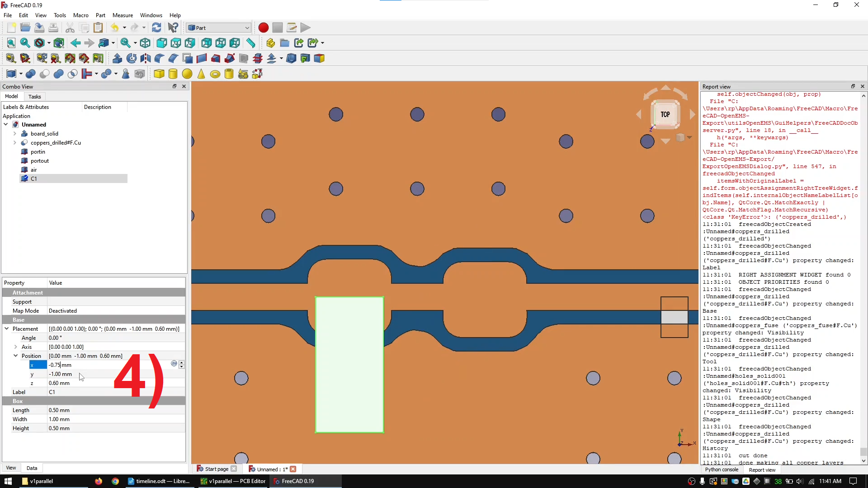Viewport: 868px width, 488px height.
Task: Open the offset tools dropdown arrow
Action: [x=281, y=58]
